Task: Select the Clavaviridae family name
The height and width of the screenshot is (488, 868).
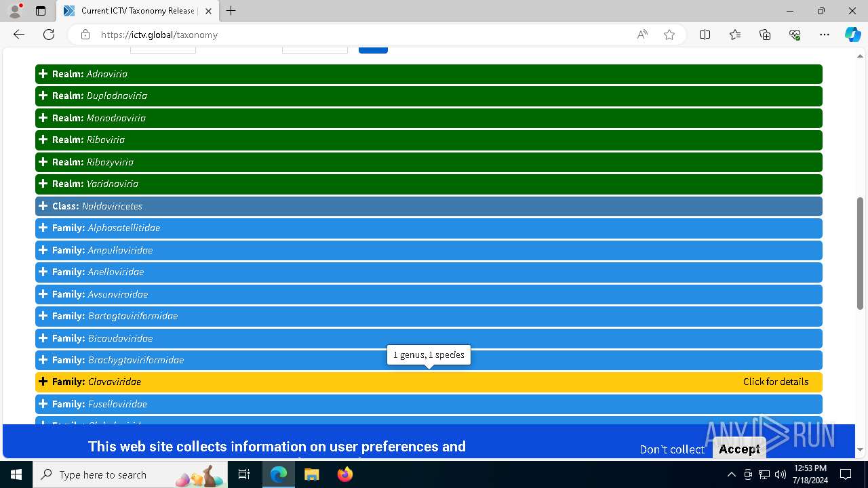Action: point(115,382)
